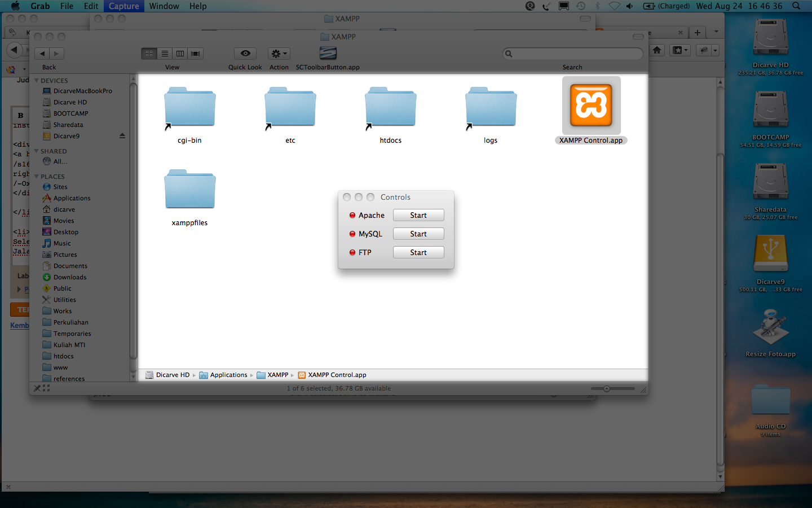Open the Help menu
The image size is (812, 508).
tap(198, 6)
